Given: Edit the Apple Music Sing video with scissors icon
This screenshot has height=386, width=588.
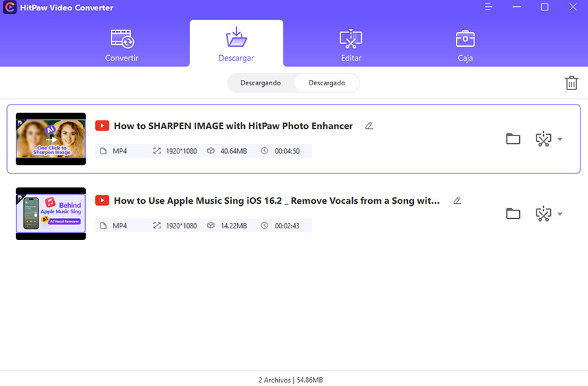Looking at the screenshot, I should coord(543,213).
